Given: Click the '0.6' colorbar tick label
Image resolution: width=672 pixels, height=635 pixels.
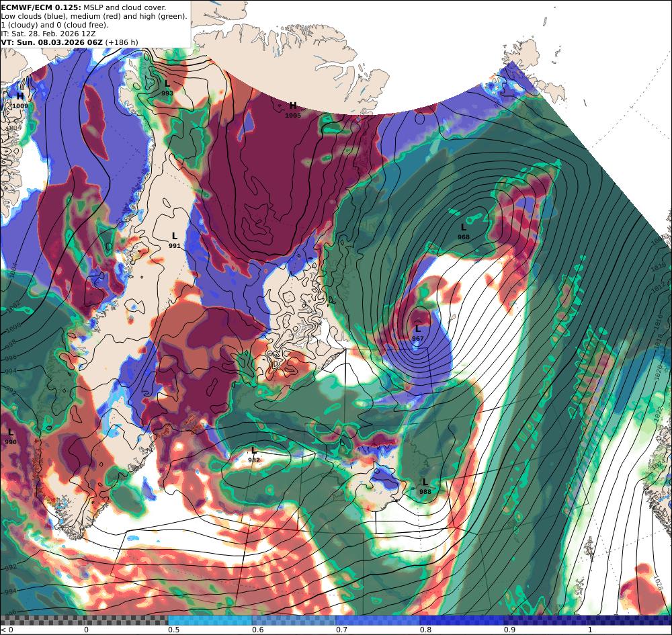Looking at the screenshot, I should [257, 630].
